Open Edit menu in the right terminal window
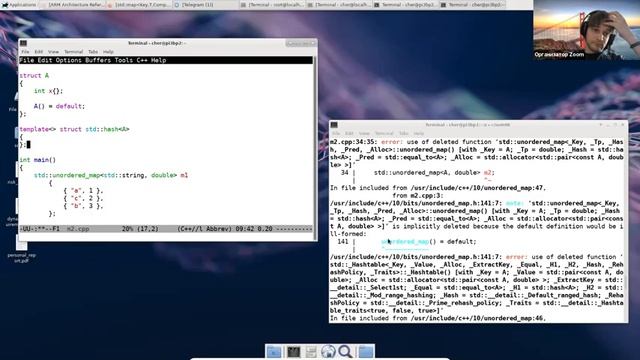 click(349, 133)
